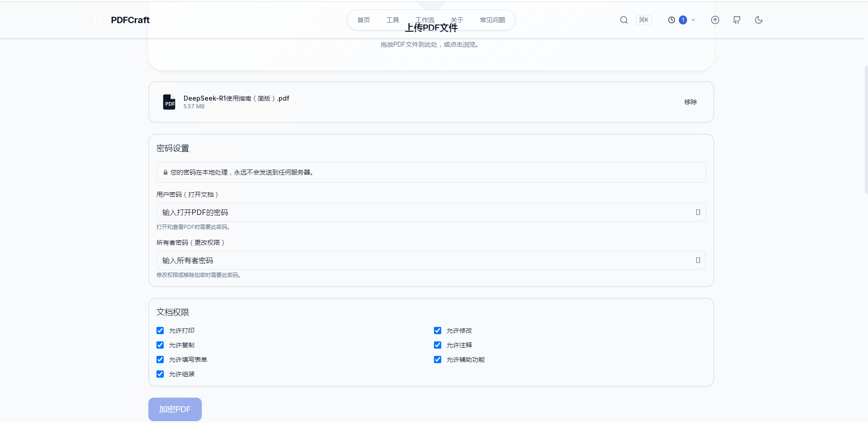Screen dimensions: 868x423
Task: Expand the recent files dropdown chevron
Action: pos(693,20)
